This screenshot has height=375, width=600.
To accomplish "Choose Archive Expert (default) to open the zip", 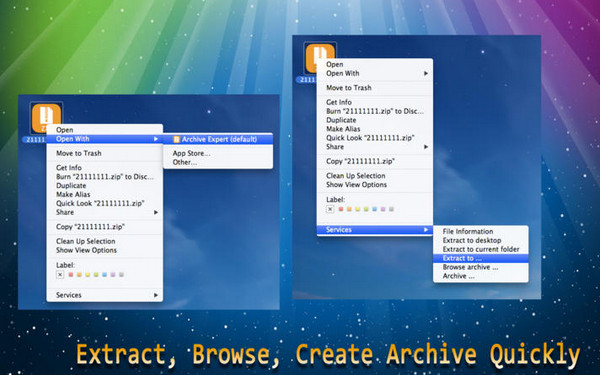I will tap(218, 139).
